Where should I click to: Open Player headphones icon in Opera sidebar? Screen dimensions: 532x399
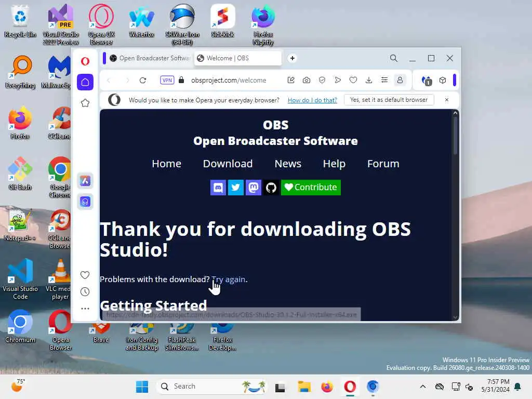coord(85,202)
